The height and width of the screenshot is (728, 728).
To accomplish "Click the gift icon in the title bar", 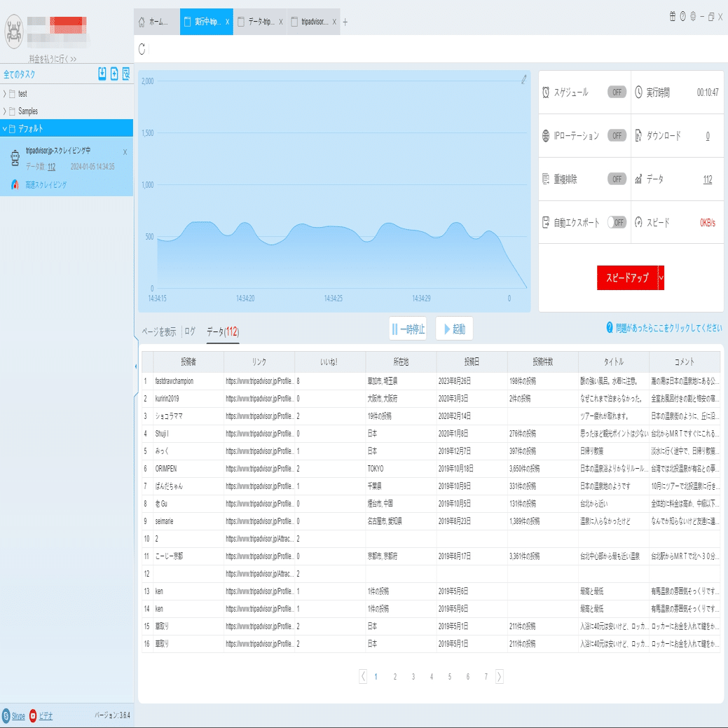I will pos(673,17).
